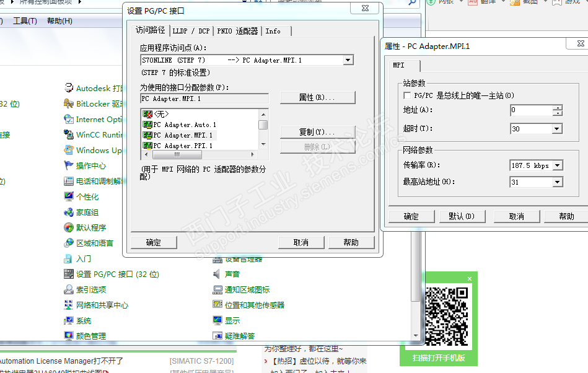Open 区域和语言 globe icon
The width and height of the screenshot is (588, 373).
69,243
